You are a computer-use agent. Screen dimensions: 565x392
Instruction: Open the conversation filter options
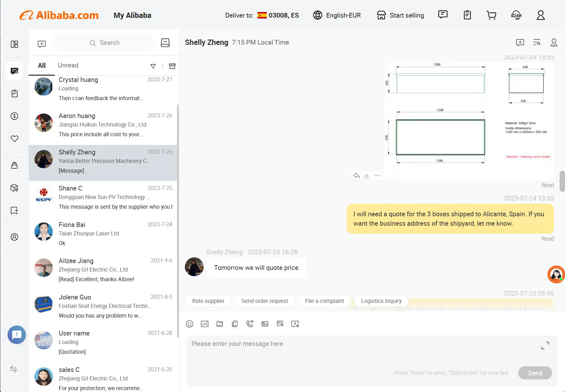click(153, 66)
